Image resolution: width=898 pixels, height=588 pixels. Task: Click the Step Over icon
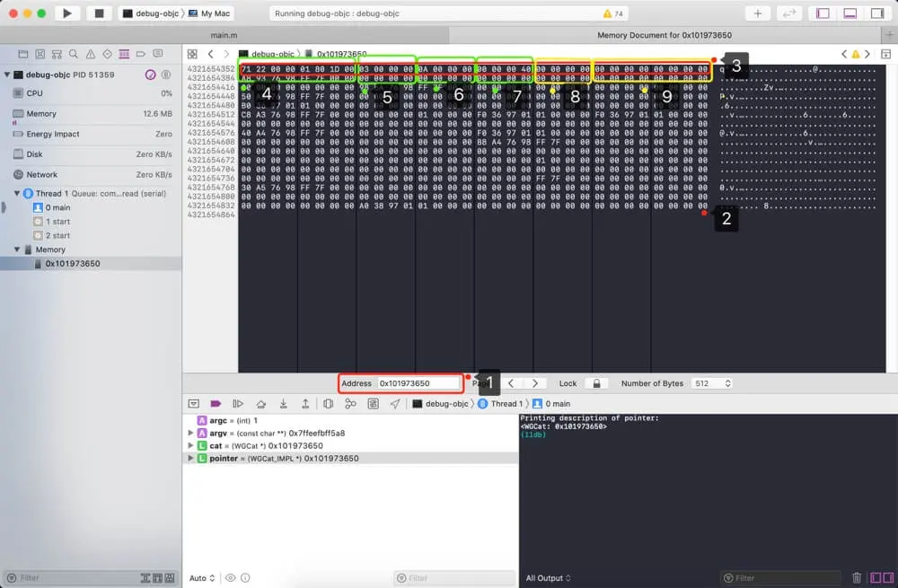pyautogui.click(x=261, y=404)
